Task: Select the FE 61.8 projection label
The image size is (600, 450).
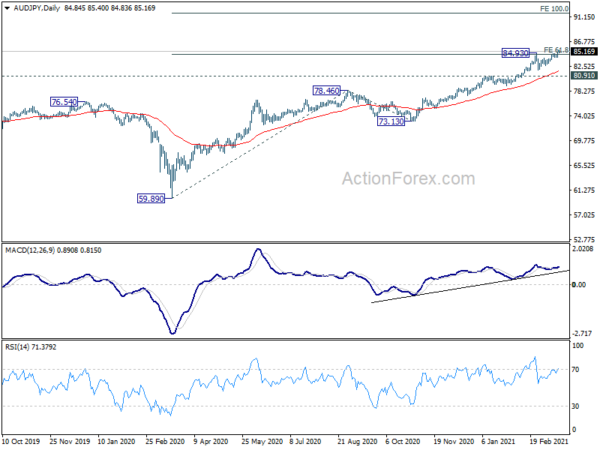Action: click(556, 49)
